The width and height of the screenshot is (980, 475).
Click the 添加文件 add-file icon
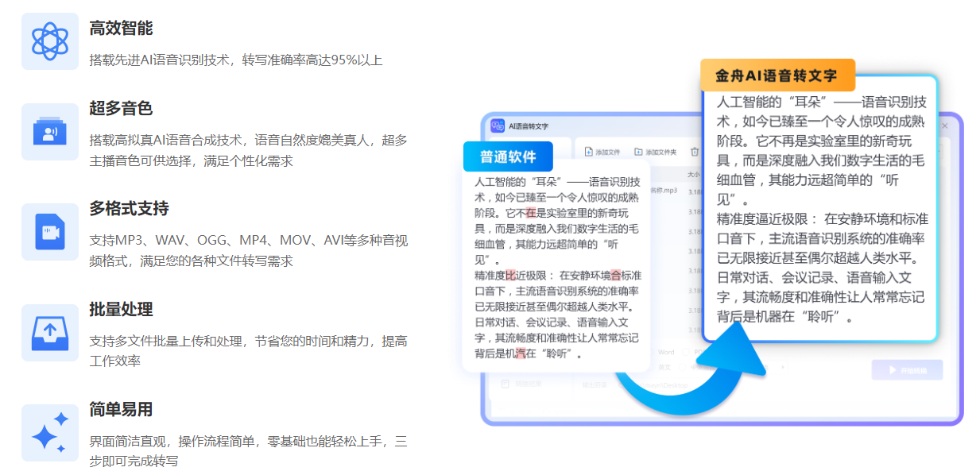pos(587,152)
